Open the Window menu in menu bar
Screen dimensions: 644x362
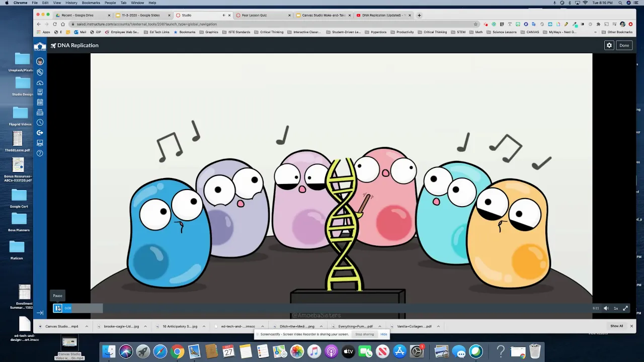click(137, 3)
